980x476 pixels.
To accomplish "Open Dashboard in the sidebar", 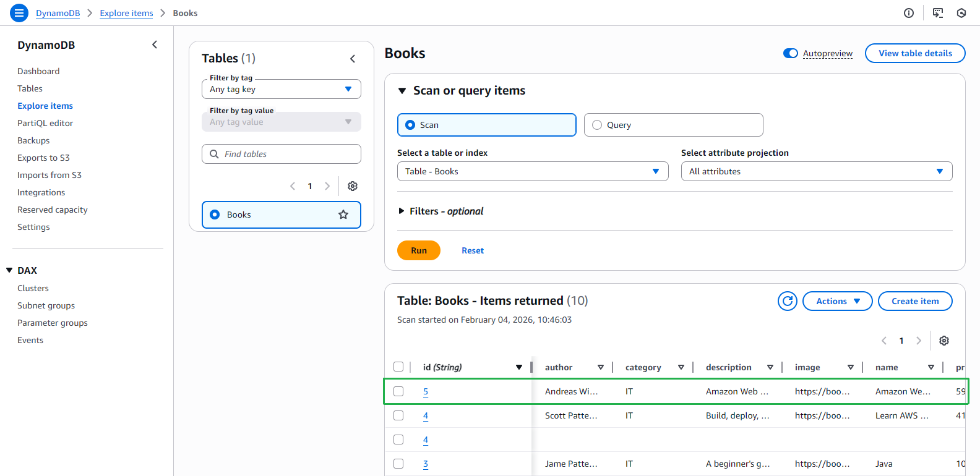I will click(x=38, y=71).
